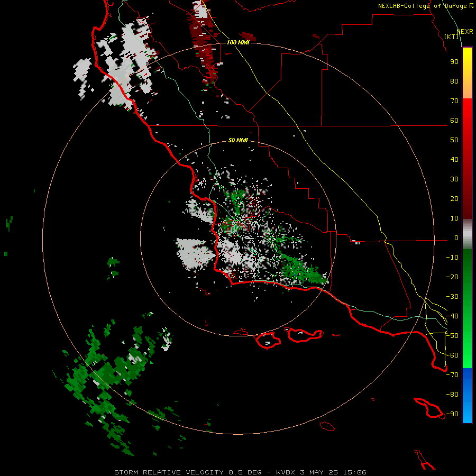Viewport: 476px width, 476px height.
Task: Select the 60 value on velocity scale
Action: click(454, 120)
